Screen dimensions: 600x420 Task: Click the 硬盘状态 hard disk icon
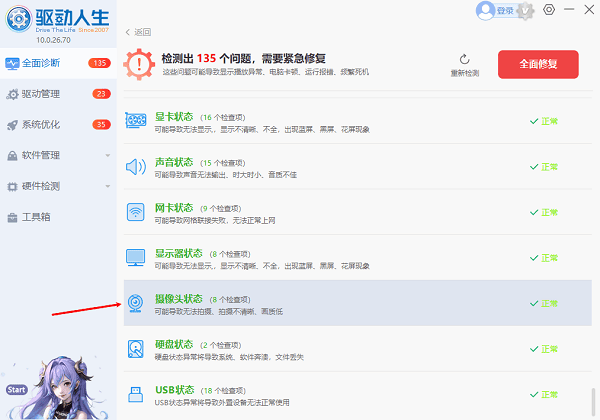(x=135, y=349)
